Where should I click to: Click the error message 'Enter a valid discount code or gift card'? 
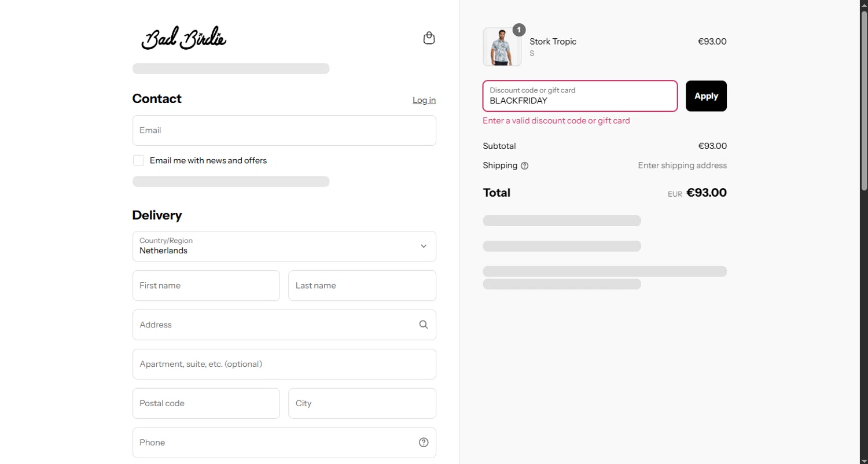point(556,121)
